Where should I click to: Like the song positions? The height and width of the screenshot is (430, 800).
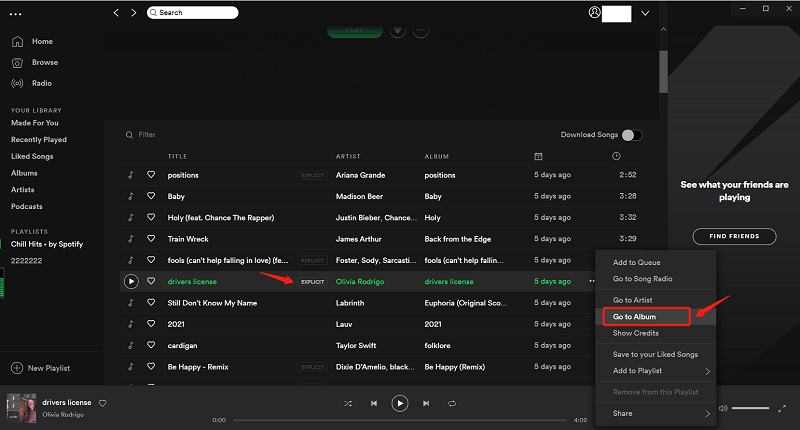[x=151, y=174]
